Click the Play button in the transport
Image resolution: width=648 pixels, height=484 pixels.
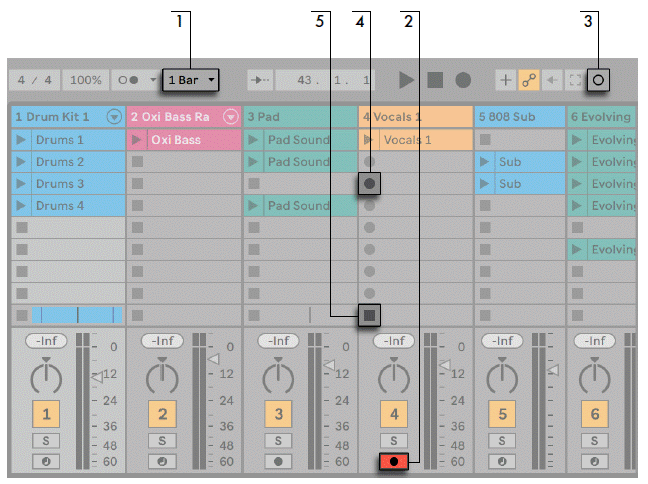[x=406, y=79]
